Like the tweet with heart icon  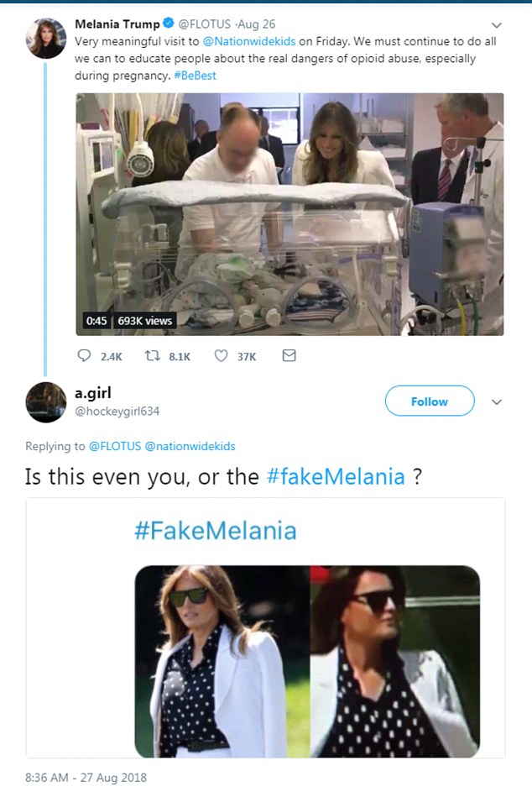(x=221, y=356)
